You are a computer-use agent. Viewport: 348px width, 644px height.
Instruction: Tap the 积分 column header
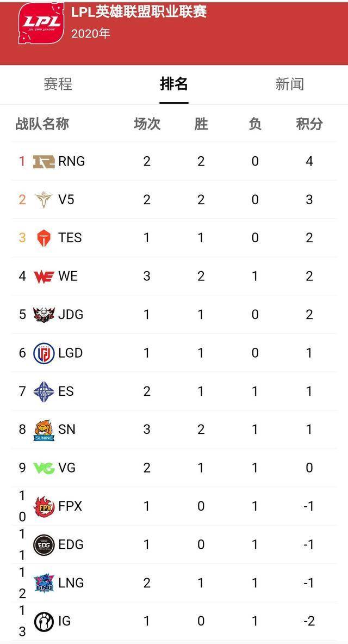tap(309, 124)
